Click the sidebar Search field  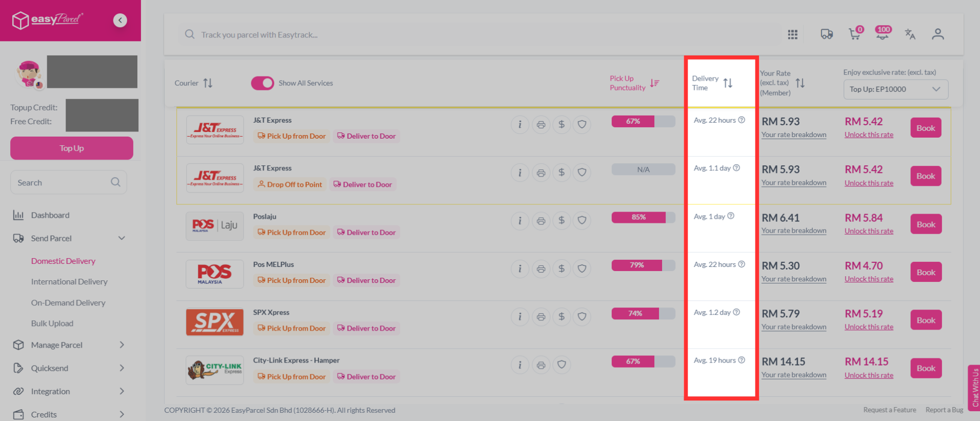69,182
